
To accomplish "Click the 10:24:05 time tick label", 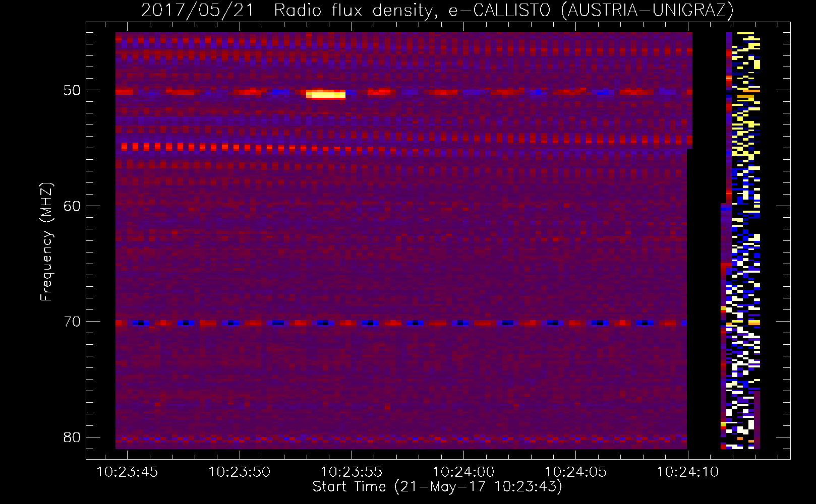I will 575,472.
